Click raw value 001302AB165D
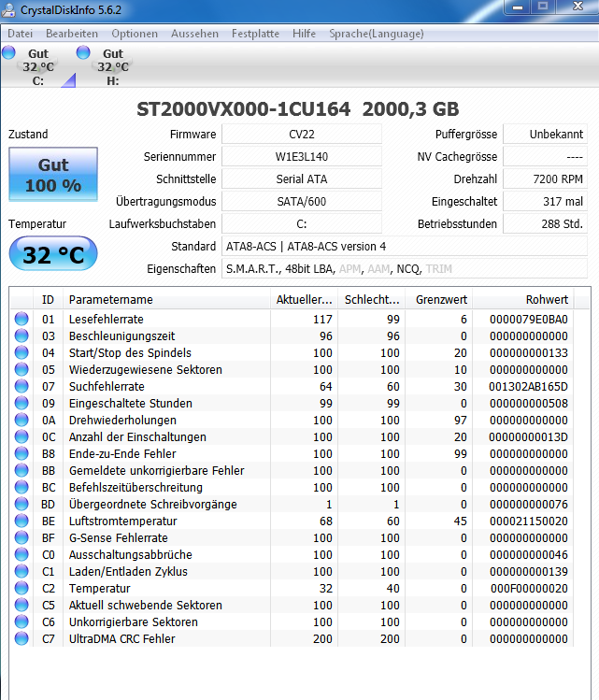The height and width of the screenshot is (700, 599). pyautogui.click(x=529, y=387)
